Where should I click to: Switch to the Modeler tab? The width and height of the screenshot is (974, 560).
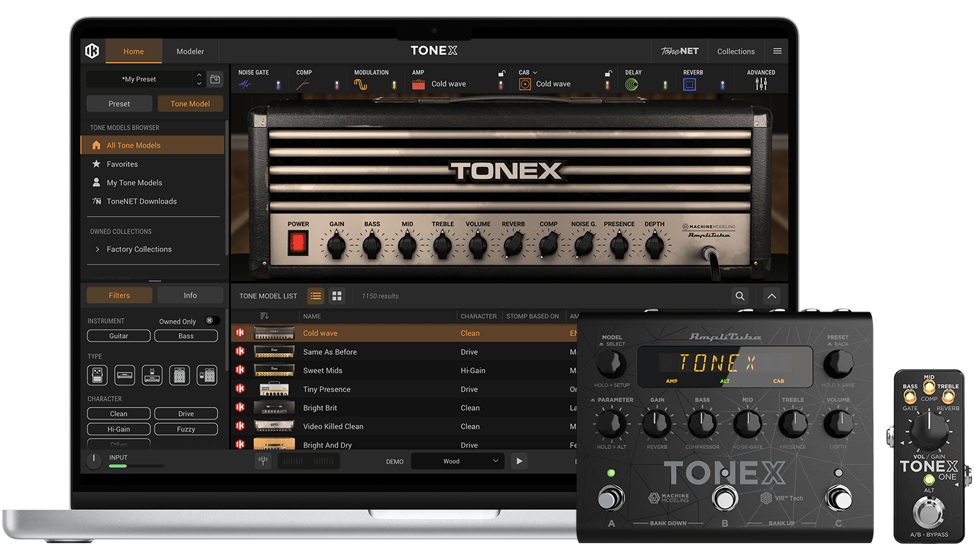[190, 51]
